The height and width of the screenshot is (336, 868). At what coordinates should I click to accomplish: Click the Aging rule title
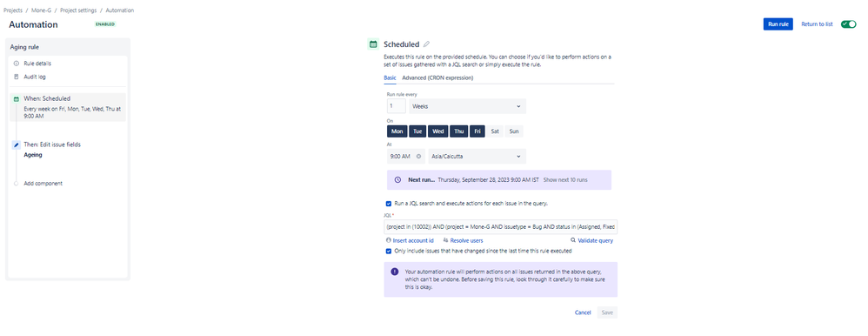coord(24,47)
